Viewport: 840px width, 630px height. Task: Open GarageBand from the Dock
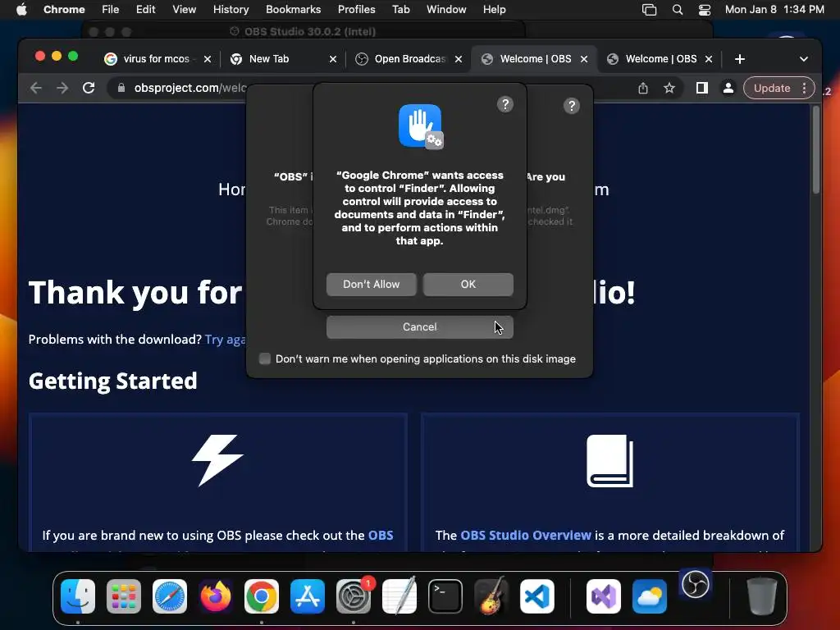[491, 596]
